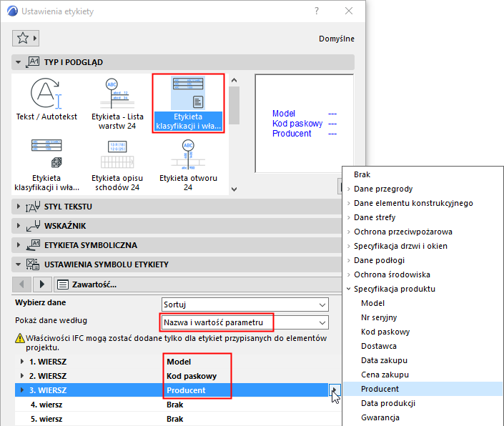Viewport: 504px width, 426px height.
Task: Click the Model value in row 1
Action: point(179,362)
